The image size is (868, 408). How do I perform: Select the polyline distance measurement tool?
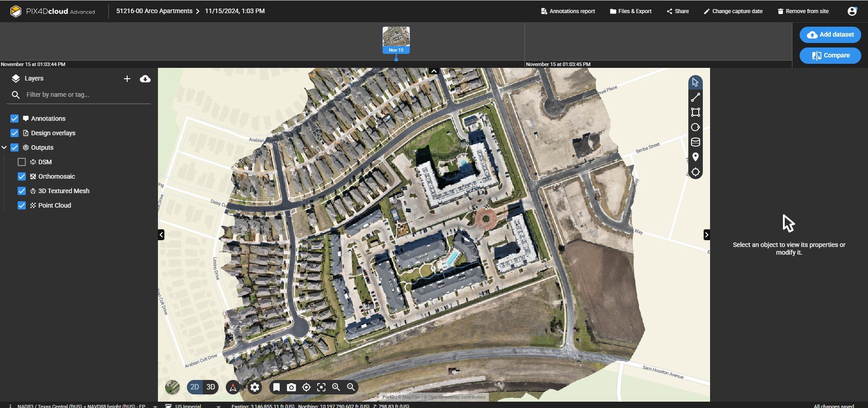(695, 97)
